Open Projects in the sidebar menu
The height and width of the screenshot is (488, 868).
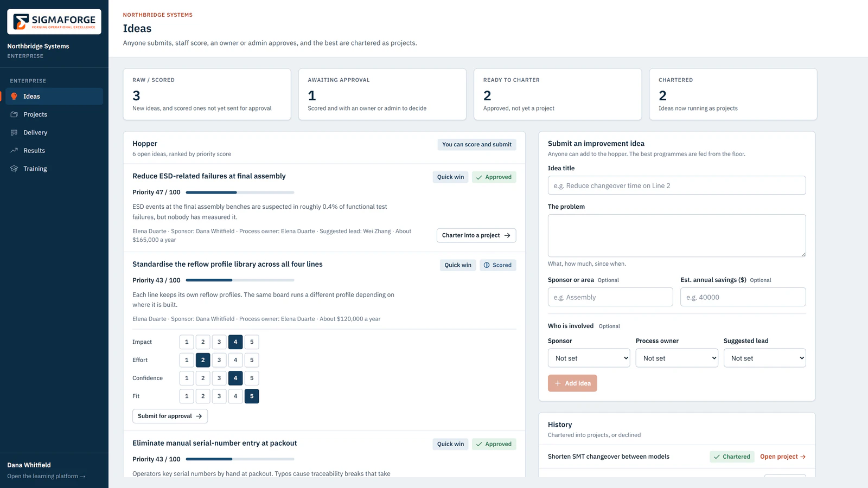54,114
